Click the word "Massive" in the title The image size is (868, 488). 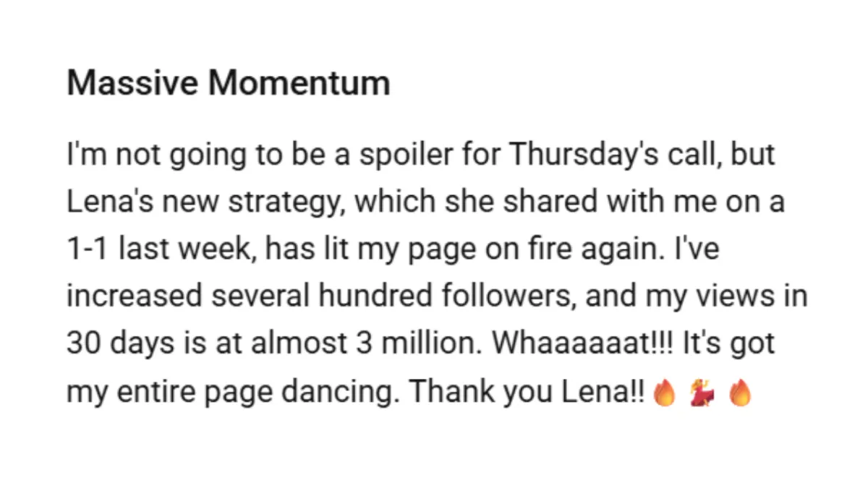(x=133, y=84)
